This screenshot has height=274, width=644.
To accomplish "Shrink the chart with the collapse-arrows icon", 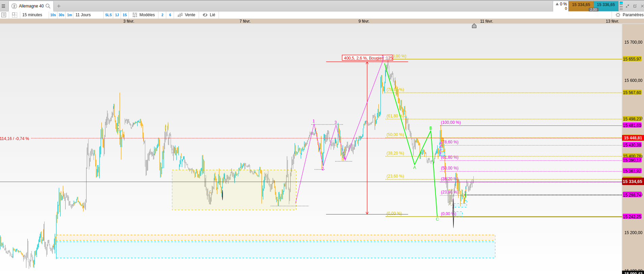I will pos(627,6).
